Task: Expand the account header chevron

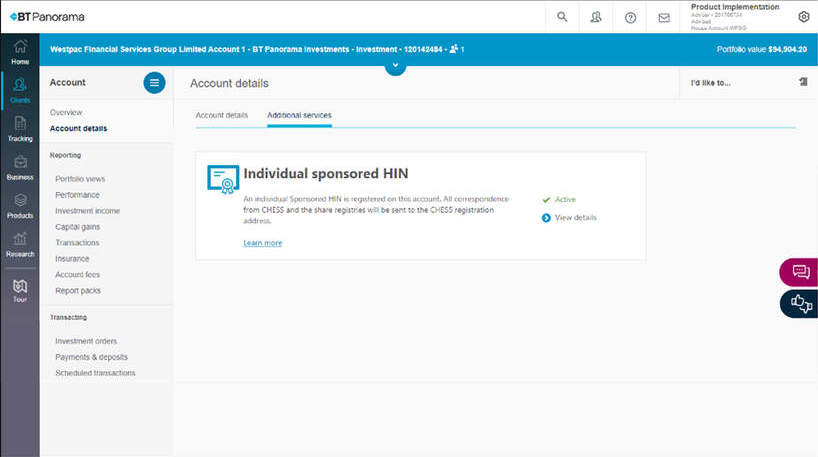Action: (x=395, y=66)
